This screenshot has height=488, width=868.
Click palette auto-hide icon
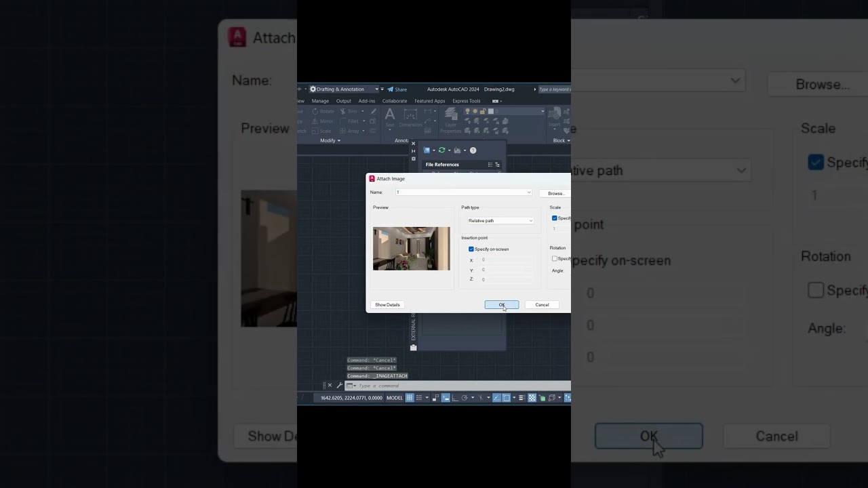pos(413,151)
